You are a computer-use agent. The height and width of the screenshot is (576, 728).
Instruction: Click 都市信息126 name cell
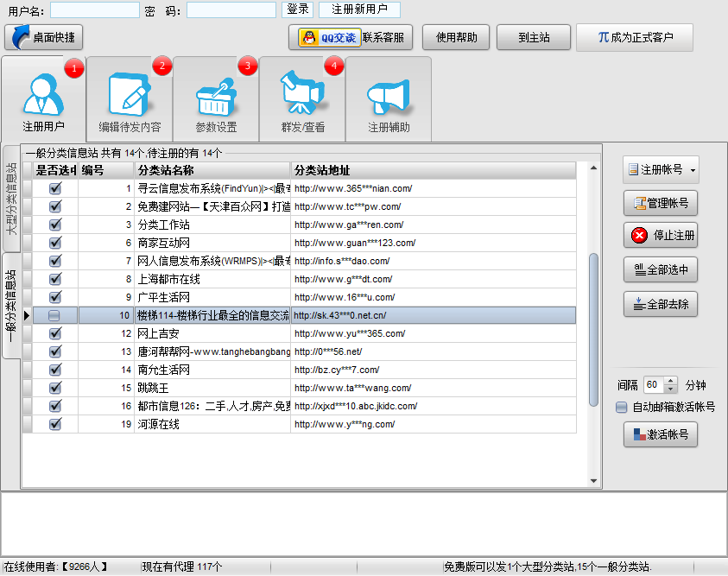click(x=212, y=406)
